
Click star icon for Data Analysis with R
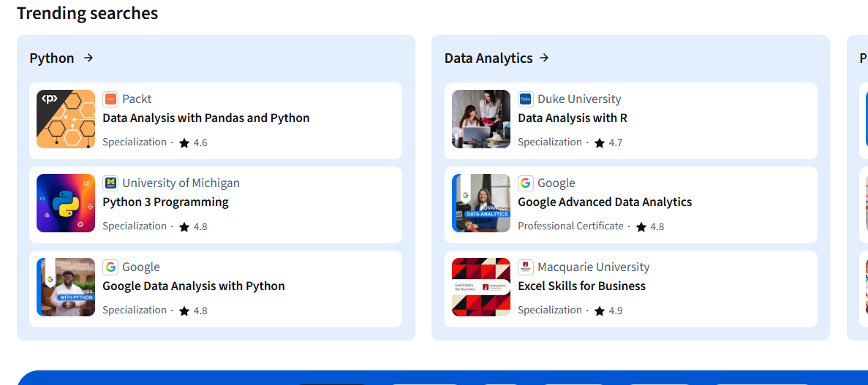tap(600, 142)
